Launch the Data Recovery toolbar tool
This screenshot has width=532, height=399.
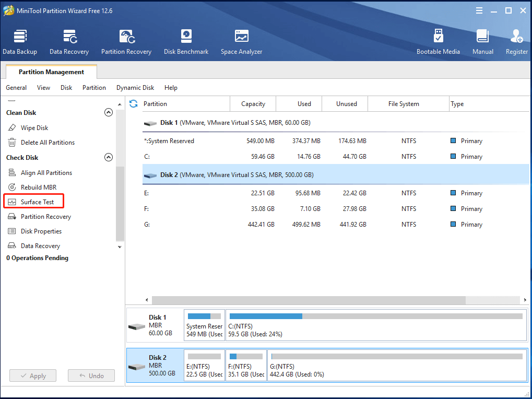click(69, 42)
